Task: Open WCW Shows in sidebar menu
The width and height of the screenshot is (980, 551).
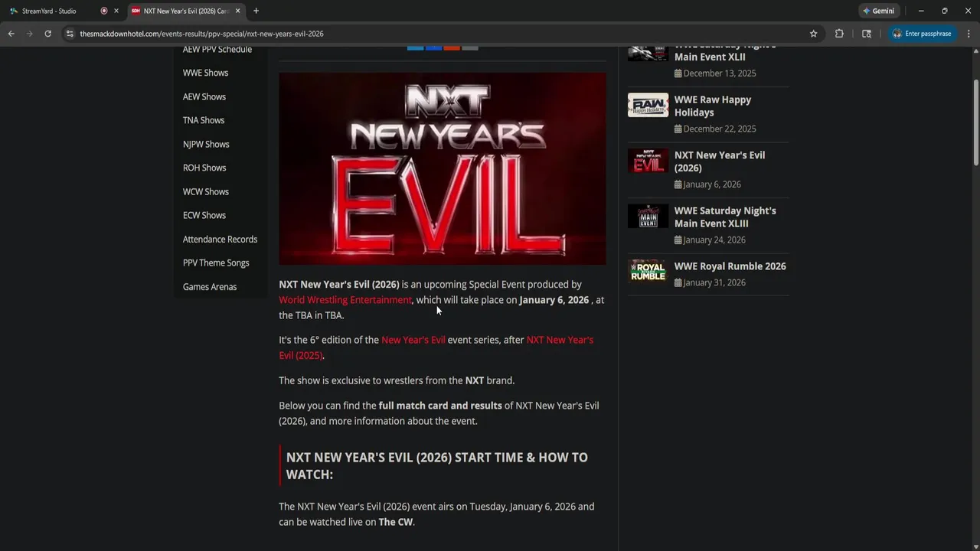Action: (x=206, y=191)
